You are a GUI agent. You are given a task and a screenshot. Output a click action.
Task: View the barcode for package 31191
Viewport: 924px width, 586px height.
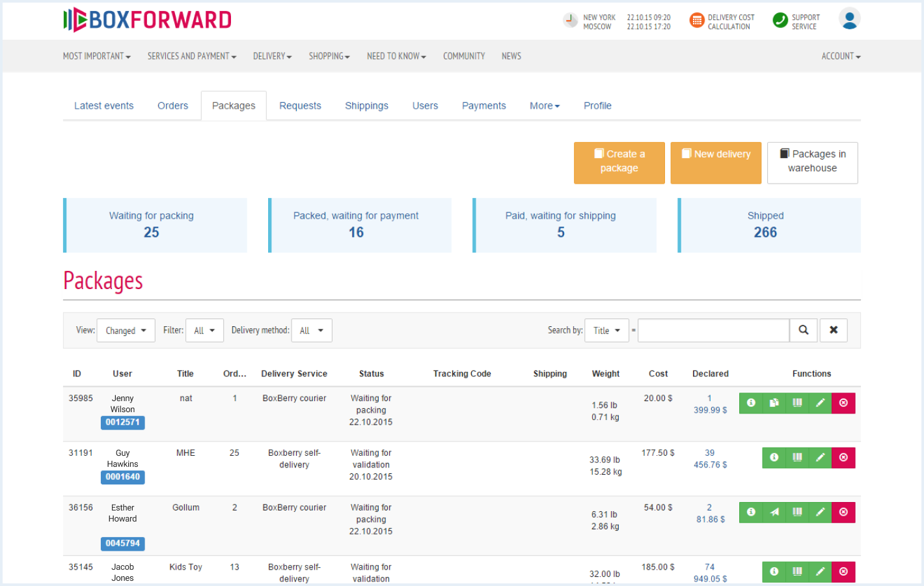click(797, 458)
